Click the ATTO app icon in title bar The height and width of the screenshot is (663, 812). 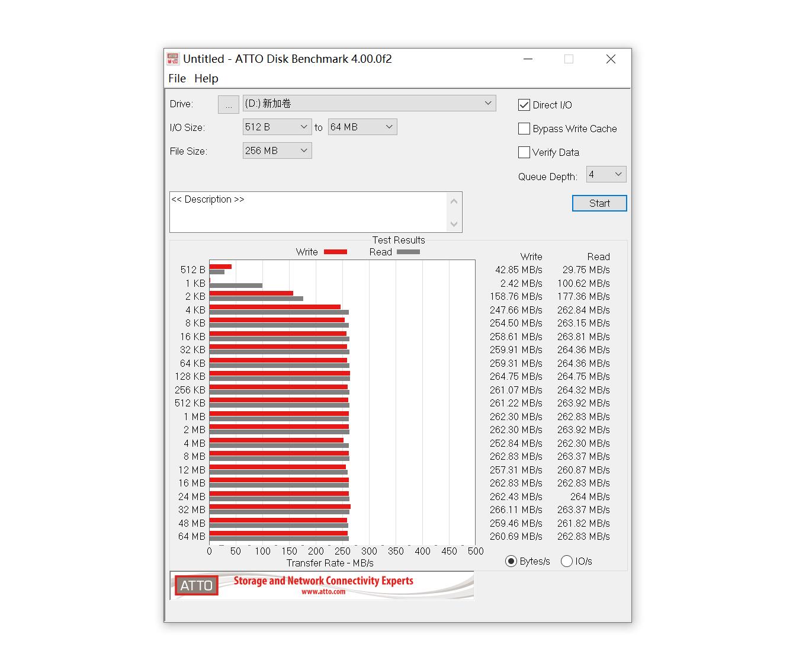tap(173, 59)
